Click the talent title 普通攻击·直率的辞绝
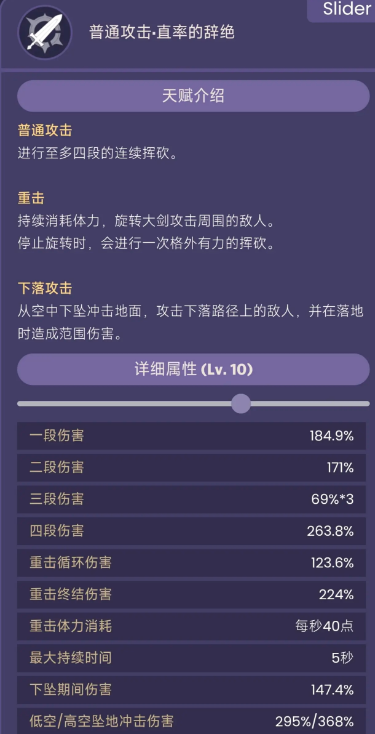The height and width of the screenshot is (734, 375). 162,32
